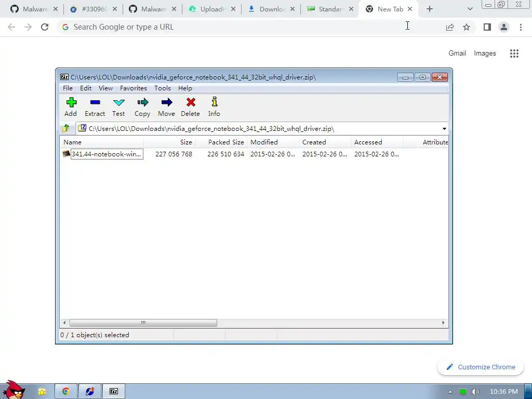The height and width of the screenshot is (399, 532).
Task: Expand the 7-Zip address path dropdown
Action: tap(444, 129)
